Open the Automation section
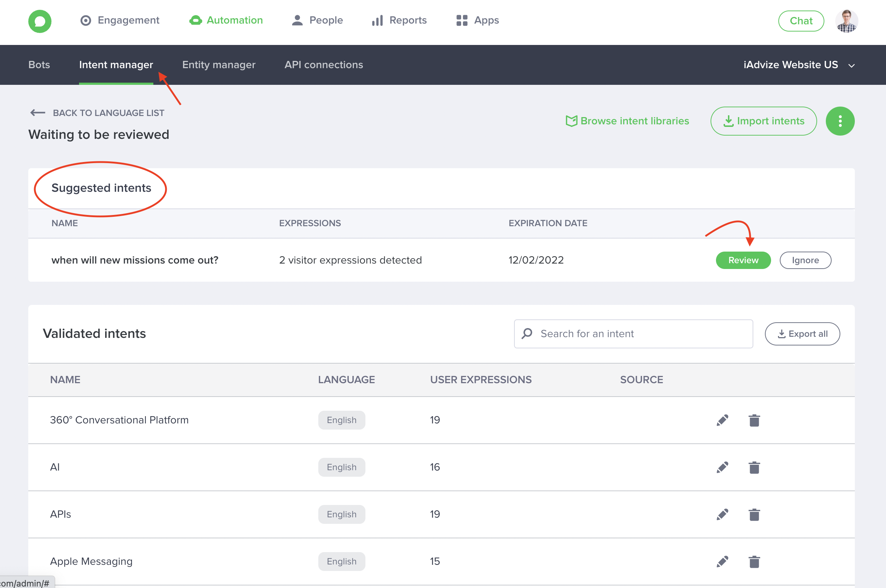This screenshot has height=588, width=886. click(226, 20)
